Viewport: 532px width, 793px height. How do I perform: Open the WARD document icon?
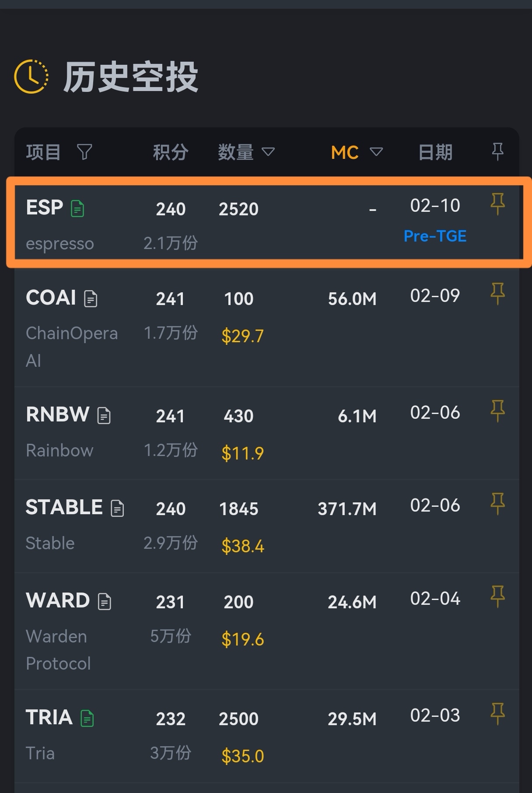coord(104,602)
